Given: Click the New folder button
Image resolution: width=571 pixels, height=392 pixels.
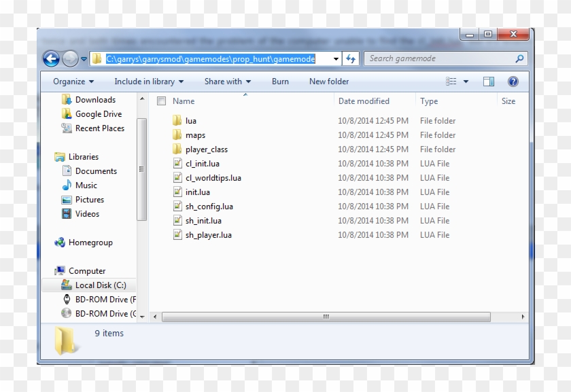Looking at the screenshot, I should click(328, 82).
